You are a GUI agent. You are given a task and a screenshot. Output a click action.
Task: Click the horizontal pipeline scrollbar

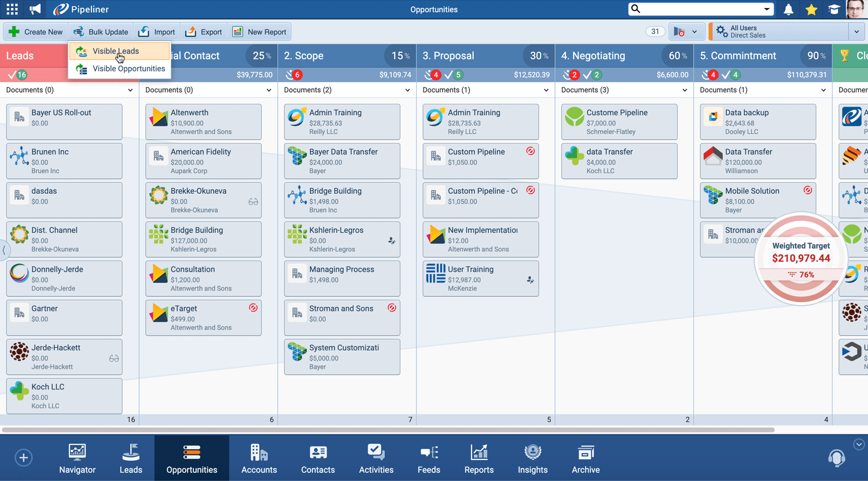click(388, 430)
